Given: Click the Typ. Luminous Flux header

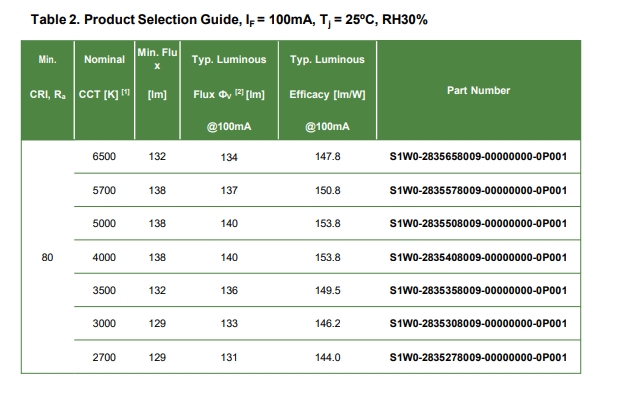Looking at the screenshot, I should coord(229,93).
